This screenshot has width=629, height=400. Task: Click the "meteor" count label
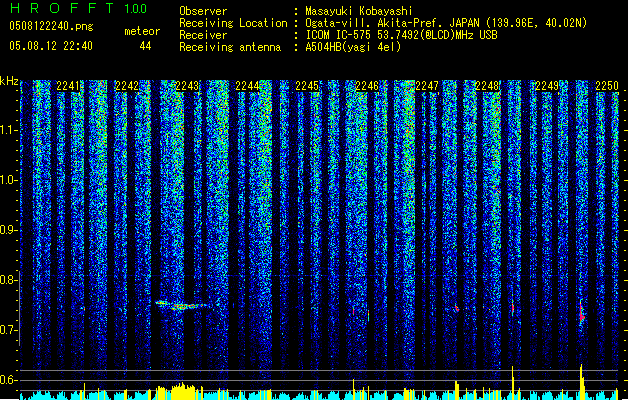(x=142, y=32)
